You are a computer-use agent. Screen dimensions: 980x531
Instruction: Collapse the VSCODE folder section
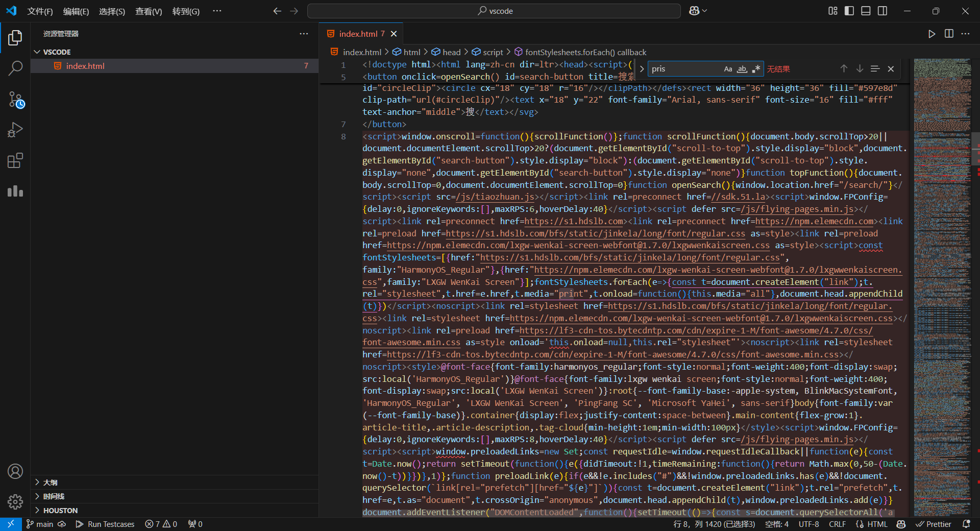(x=175, y=52)
